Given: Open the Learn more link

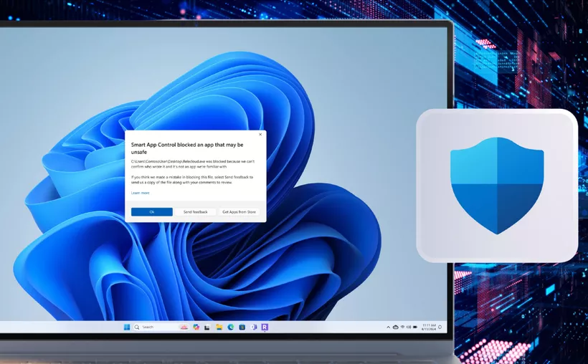Looking at the screenshot, I should (141, 193).
